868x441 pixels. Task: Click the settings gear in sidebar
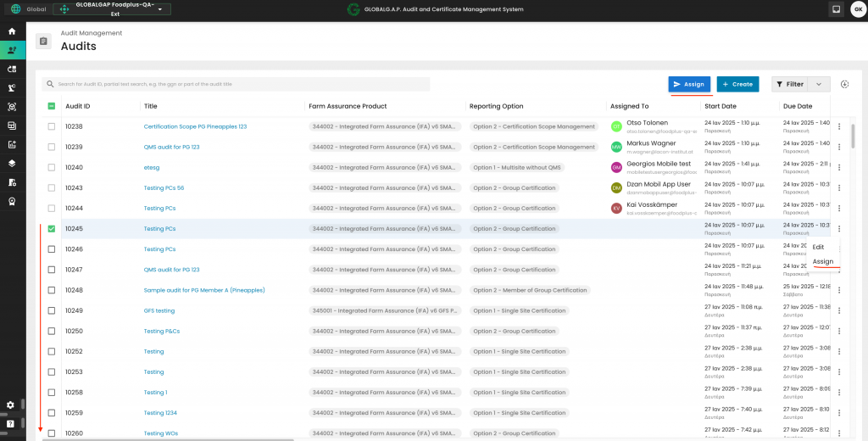(x=11, y=405)
